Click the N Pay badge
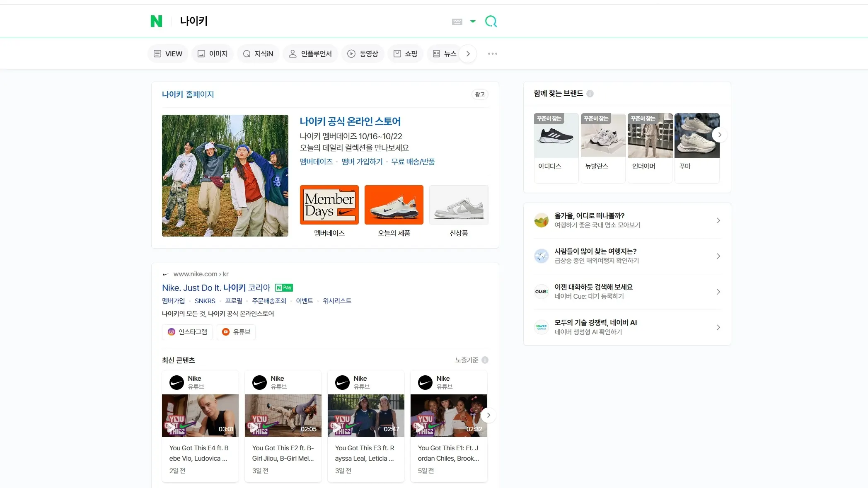This screenshot has width=868, height=488. point(284,287)
